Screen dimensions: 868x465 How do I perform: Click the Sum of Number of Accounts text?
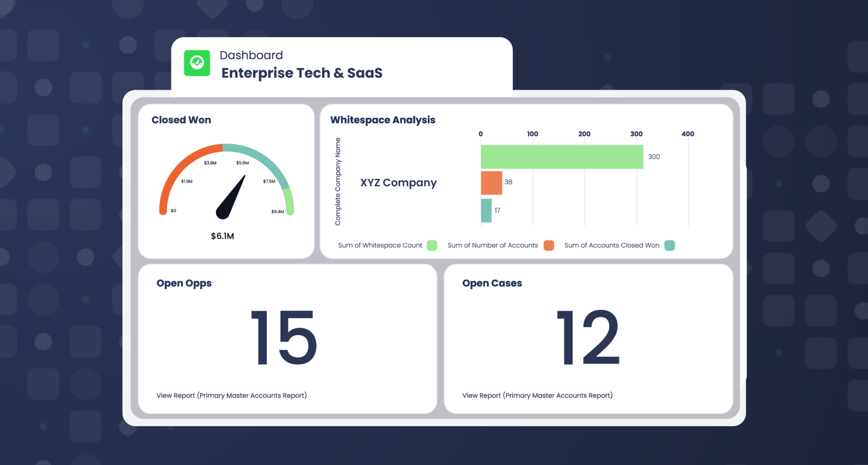point(493,245)
